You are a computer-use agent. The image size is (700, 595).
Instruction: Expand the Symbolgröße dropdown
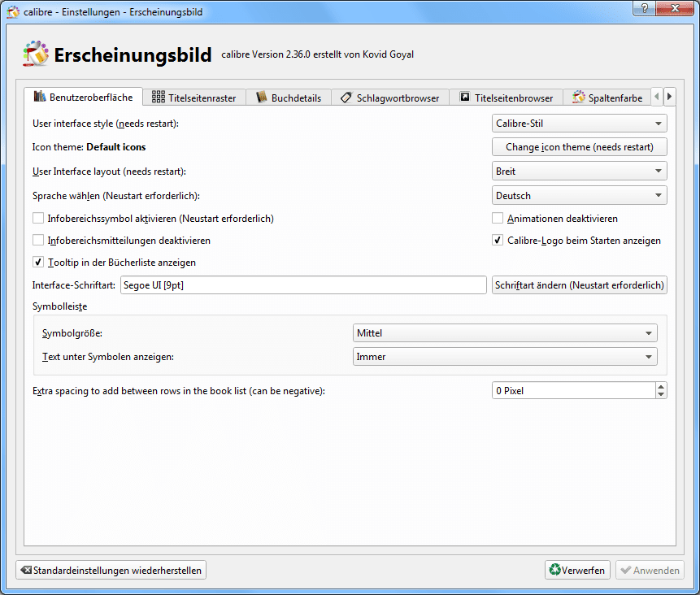pos(505,333)
